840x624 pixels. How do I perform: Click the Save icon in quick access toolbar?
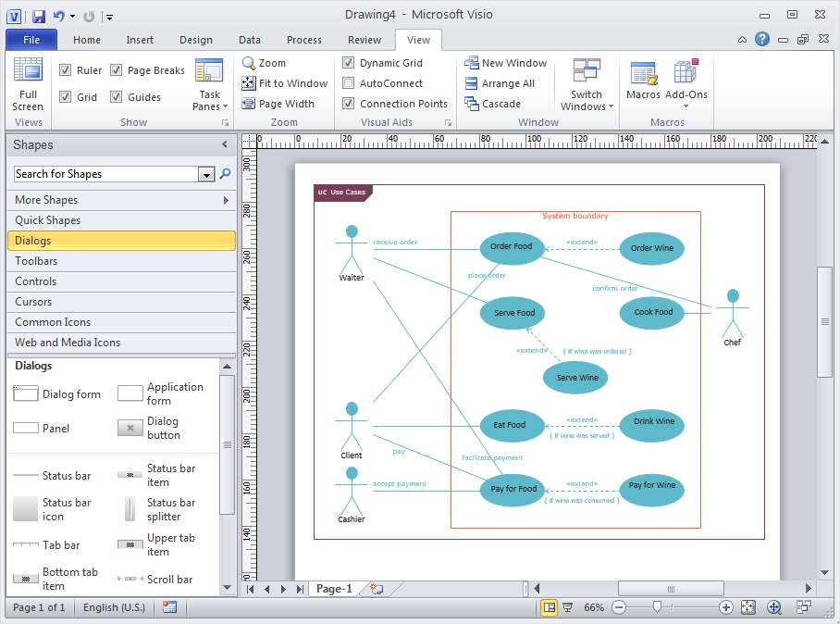(x=38, y=16)
